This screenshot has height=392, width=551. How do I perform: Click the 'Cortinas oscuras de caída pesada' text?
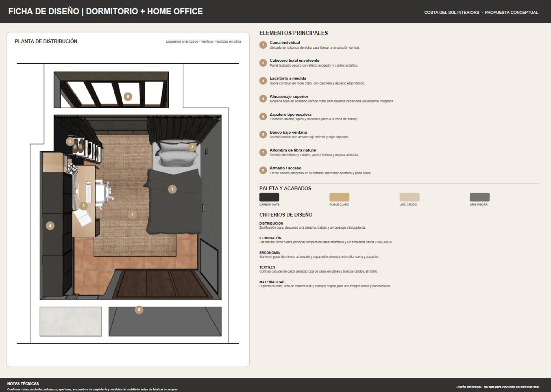tap(318, 271)
